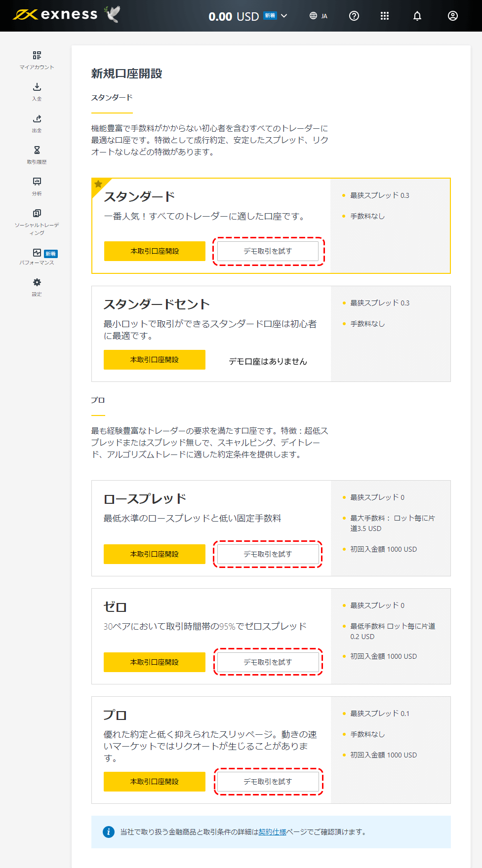The width and height of the screenshot is (482, 868).
Task: Open the apps grid icon
Action: [x=385, y=16]
